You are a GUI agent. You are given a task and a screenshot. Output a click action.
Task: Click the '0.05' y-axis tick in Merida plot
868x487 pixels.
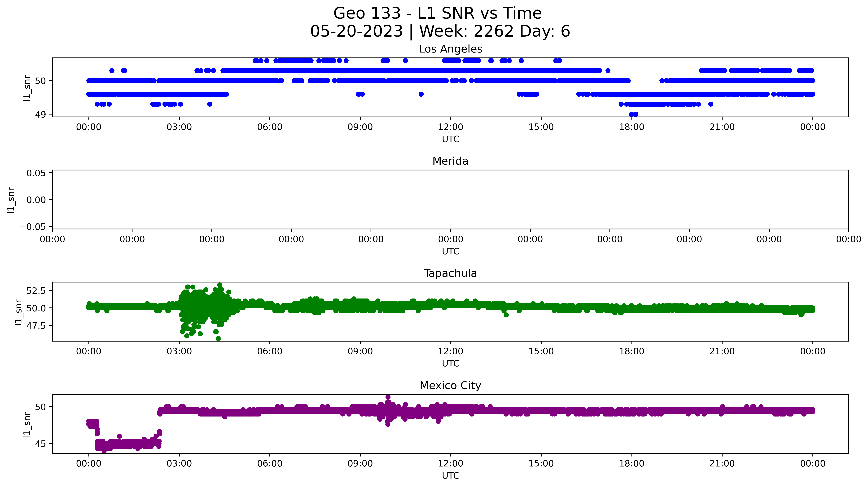tap(36, 173)
